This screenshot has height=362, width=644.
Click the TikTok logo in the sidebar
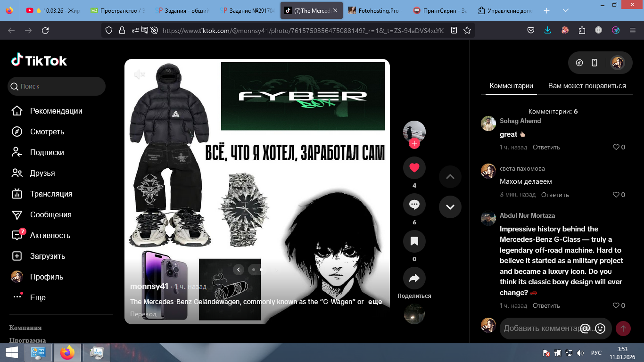(x=39, y=60)
